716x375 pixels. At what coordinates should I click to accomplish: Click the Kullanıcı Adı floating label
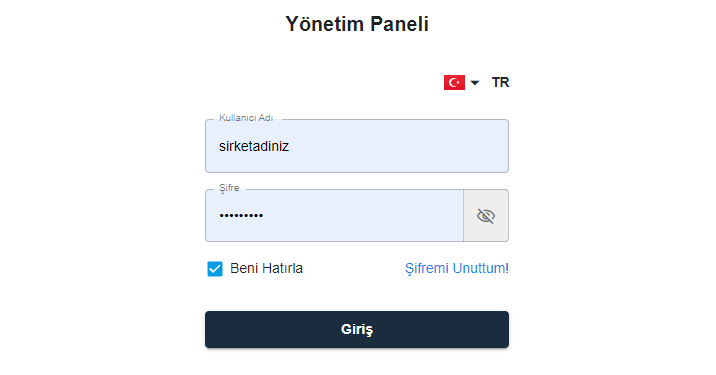pos(246,118)
